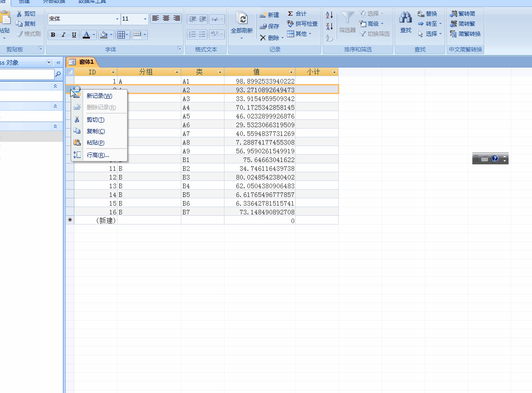Open the font group dialog launcher

pos(179,49)
